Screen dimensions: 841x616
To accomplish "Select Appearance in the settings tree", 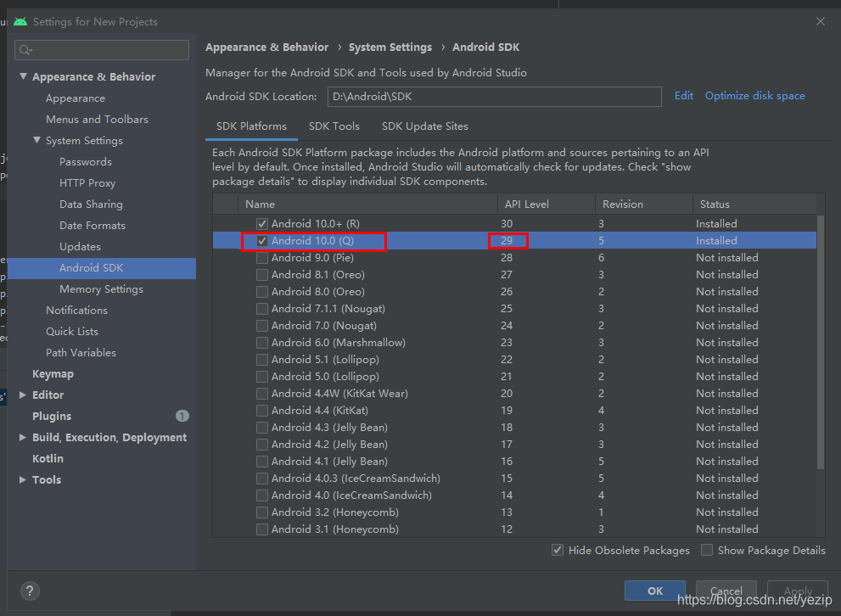I will 76,98.
